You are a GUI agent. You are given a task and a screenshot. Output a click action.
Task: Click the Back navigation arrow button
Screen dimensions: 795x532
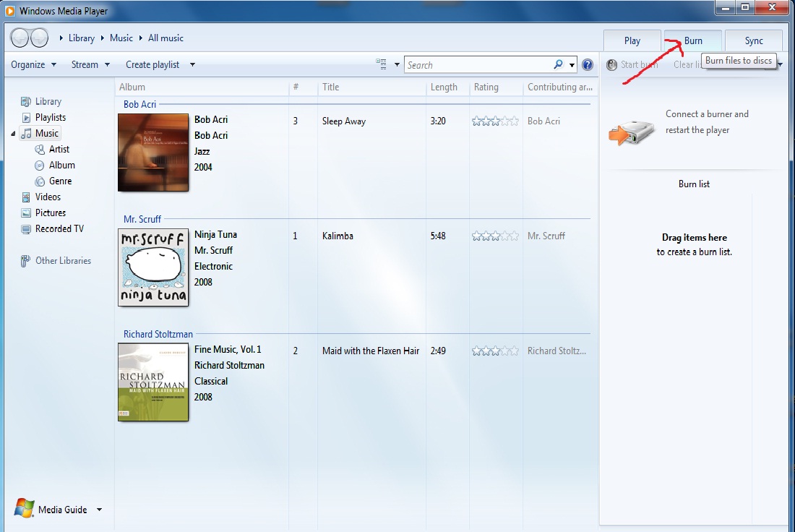point(20,38)
